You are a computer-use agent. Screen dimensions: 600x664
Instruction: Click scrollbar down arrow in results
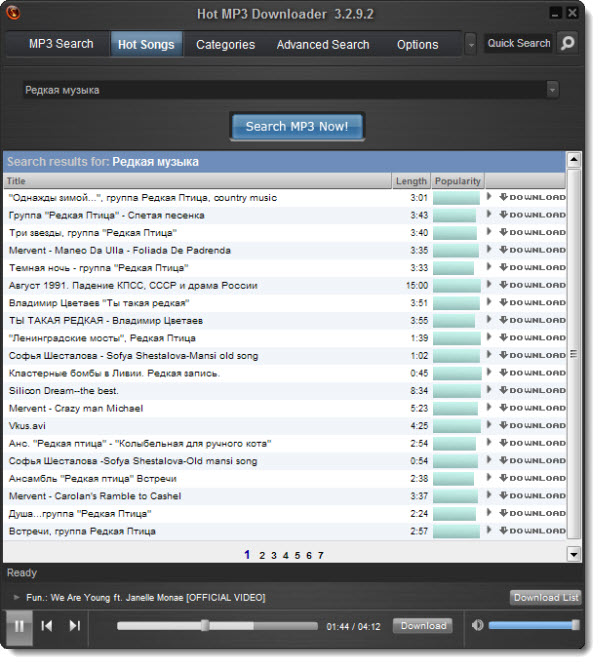(574, 554)
